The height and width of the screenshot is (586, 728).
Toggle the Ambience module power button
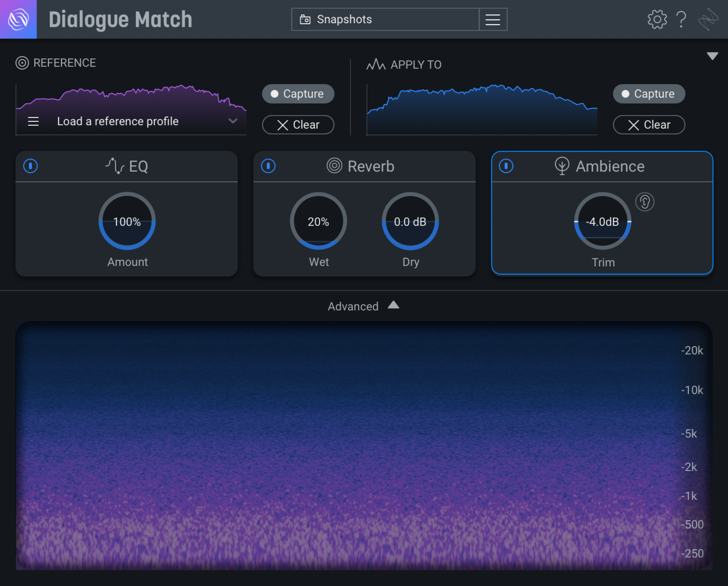coord(506,166)
